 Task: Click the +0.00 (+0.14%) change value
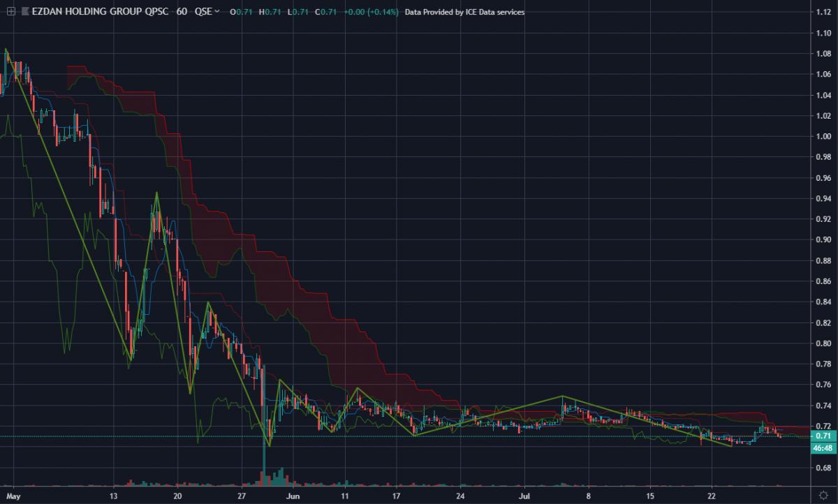click(371, 12)
